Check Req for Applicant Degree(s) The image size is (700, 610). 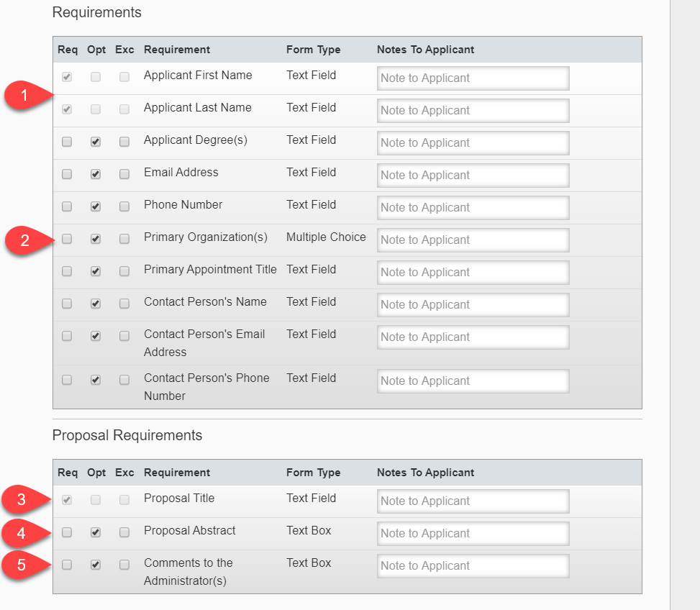[67, 142]
